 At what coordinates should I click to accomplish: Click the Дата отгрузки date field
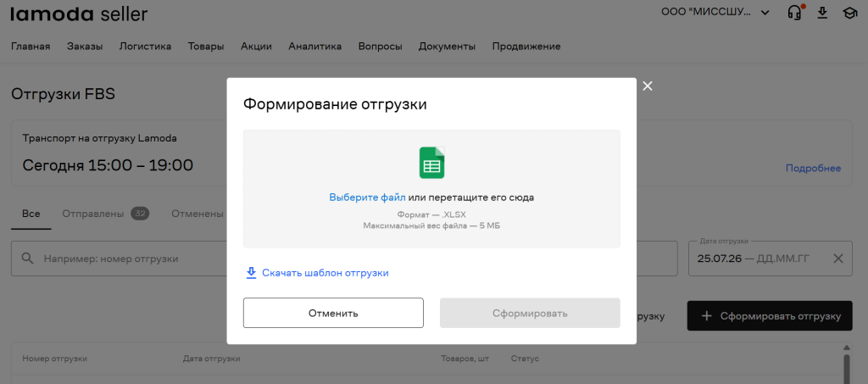[x=770, y=259]
